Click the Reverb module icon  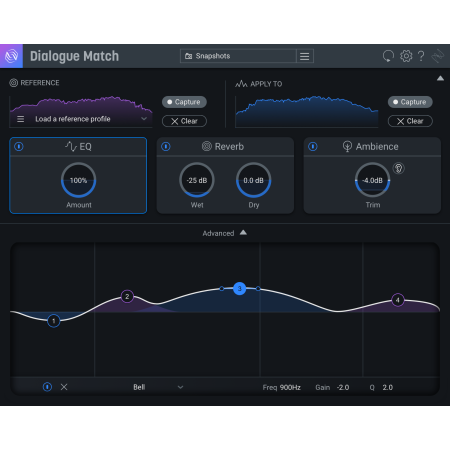point(207,146)
